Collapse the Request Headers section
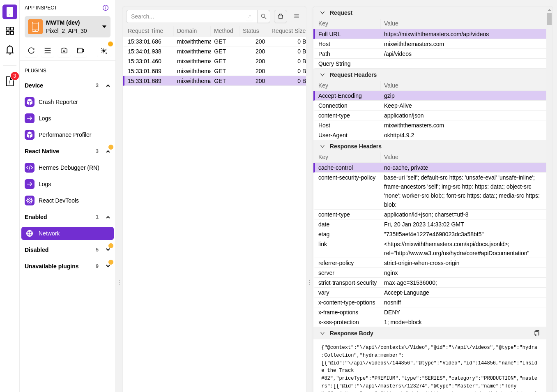Screen dimensions: 557x392 (x=322, y=75)
